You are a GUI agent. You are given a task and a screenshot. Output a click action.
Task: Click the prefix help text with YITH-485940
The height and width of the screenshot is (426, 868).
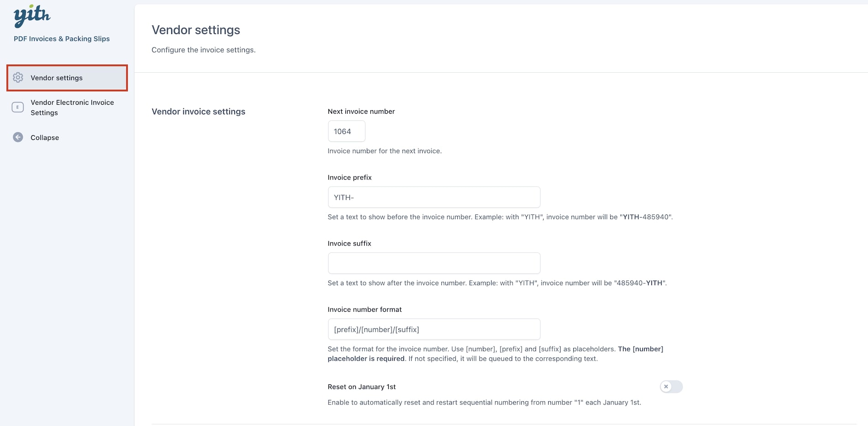pyautogui.click(x=500, y=217)
